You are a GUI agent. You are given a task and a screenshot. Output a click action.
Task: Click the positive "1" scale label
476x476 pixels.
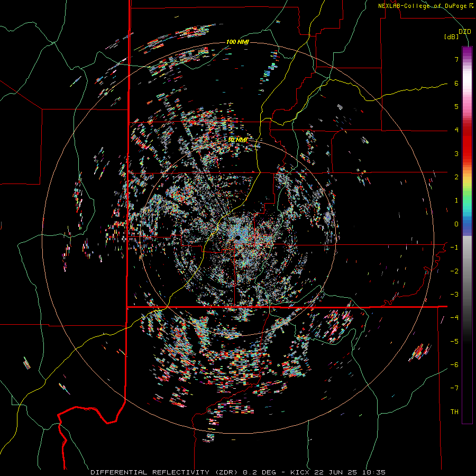[456, 200]
